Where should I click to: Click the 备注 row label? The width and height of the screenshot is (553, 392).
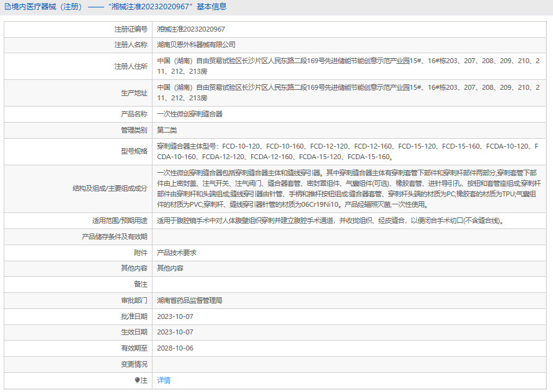pyautogui.click(x=141, y=284)
